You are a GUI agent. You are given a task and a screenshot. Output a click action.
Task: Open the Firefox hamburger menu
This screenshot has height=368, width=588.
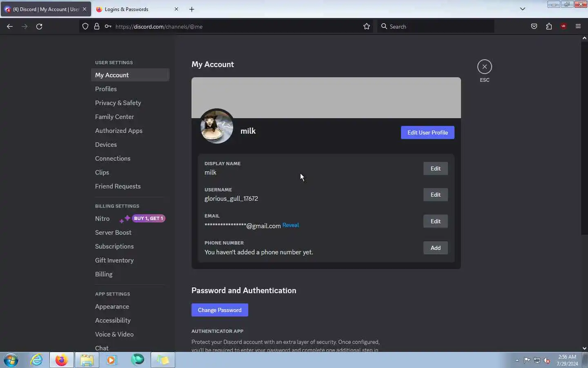(578, 27)
